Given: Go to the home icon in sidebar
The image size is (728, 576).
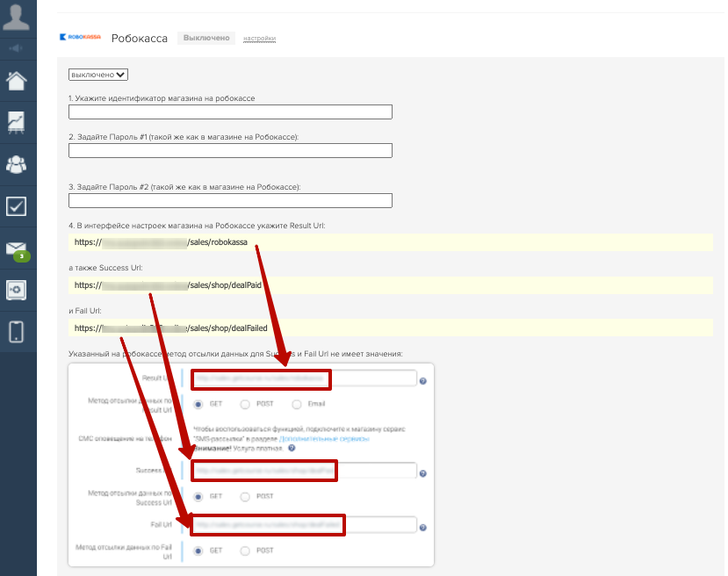Looking at the screenshot, I should (18, 82).
